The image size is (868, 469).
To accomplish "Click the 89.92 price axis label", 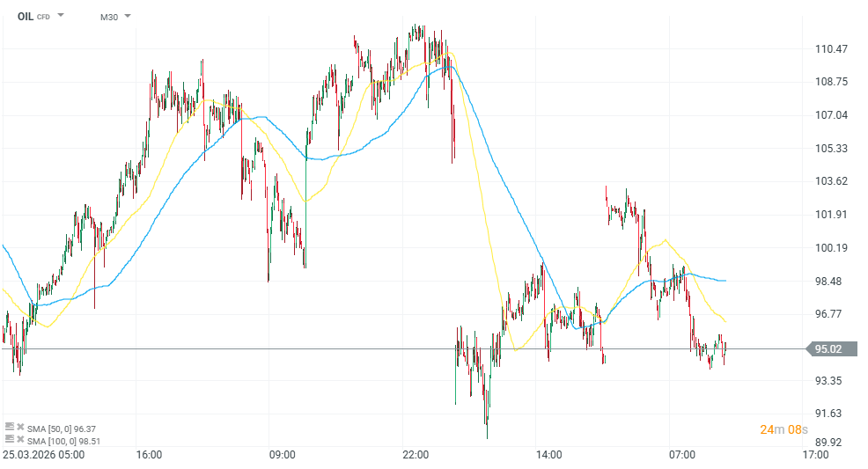I will [829, 442].
